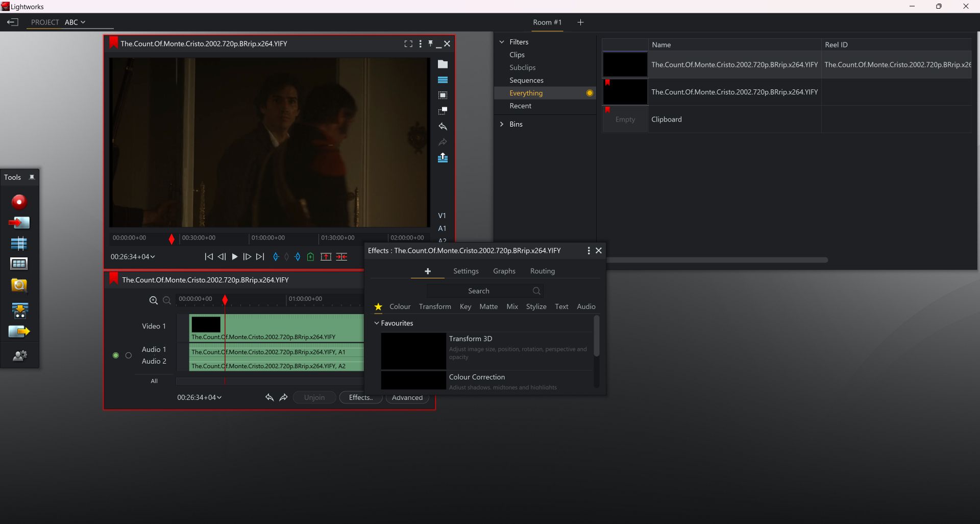Open the Export tool in Tools panel

click(19, 331)
